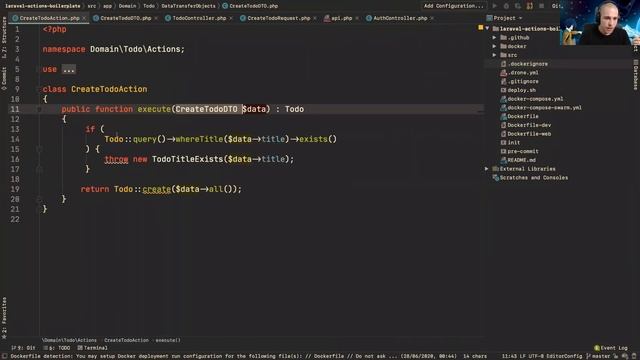
Task: Click the yellow inspection warning indicator
Action: (x=480, y=28)
